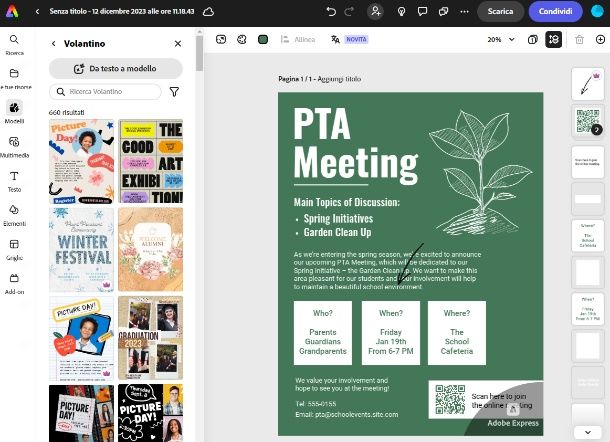Click the Aggiungi titolo page title

[339, 79]
